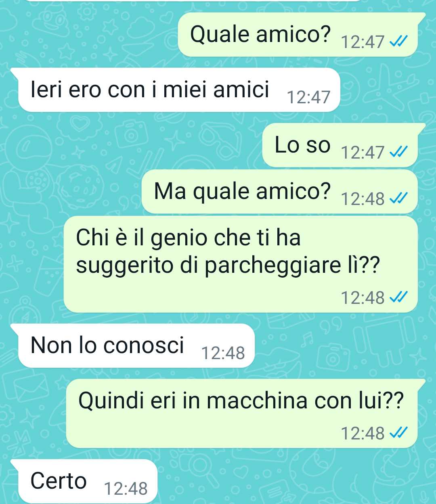This screenshot has width=436, height=504.
Task: Tap the blue read ticks on 'Lo so'
Action: [x=399, y=152]
